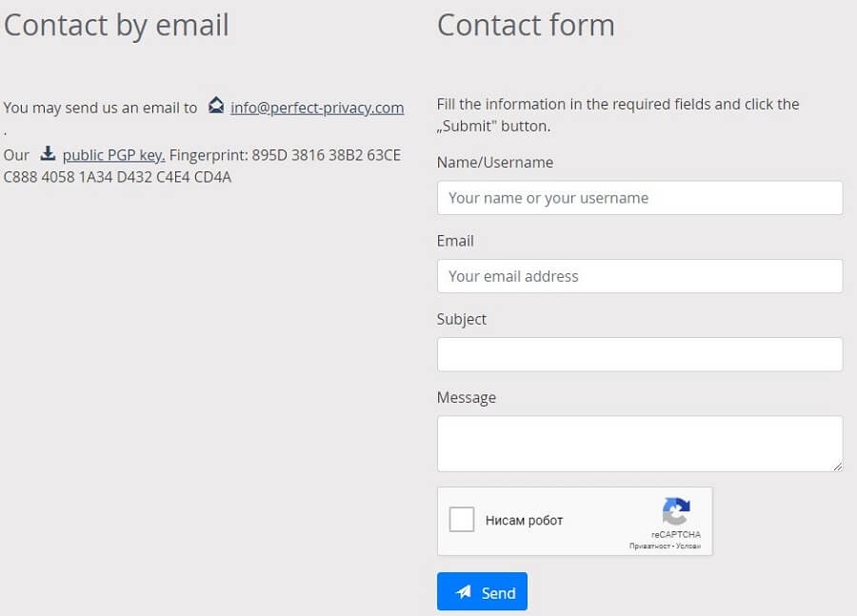
Task: Open the reCAPTCHA Приватност link
Action: click(x=649, y=546)
